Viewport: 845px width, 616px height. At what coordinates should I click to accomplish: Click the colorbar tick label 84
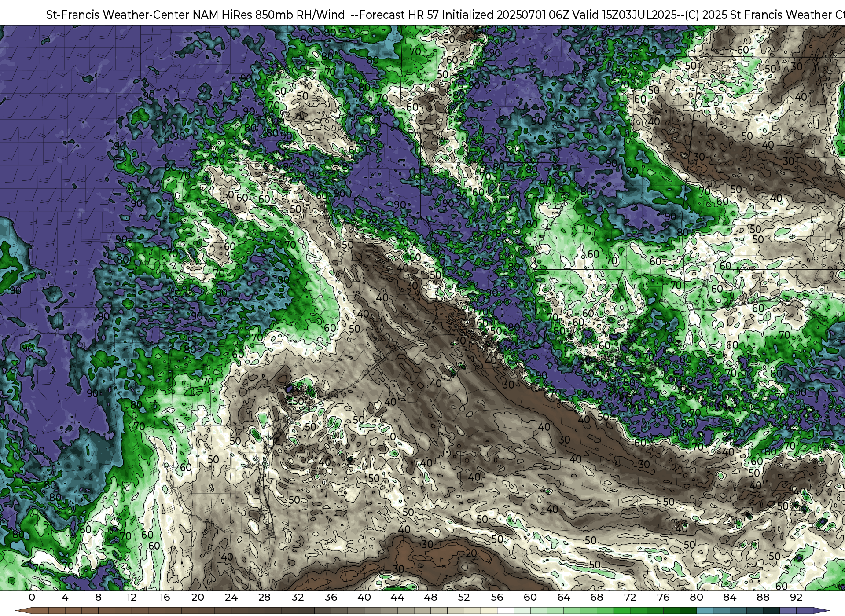tap(730, 597)
